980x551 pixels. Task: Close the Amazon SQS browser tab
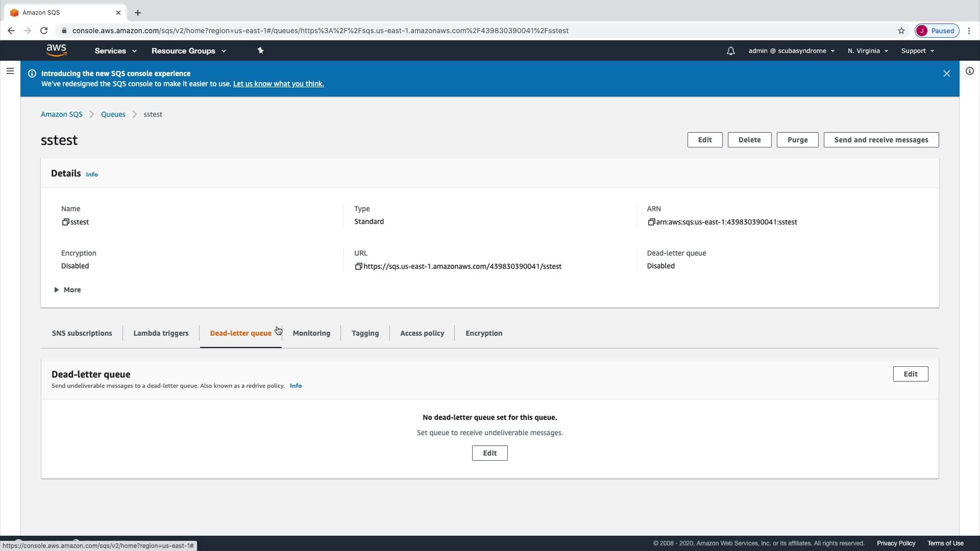[x=118, y=13]
